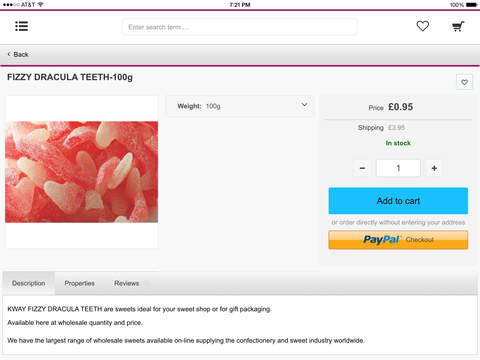Screen dimensions: 480x360
Task: Decrease quantity with the minus button
Action: [x=362, y=168]
